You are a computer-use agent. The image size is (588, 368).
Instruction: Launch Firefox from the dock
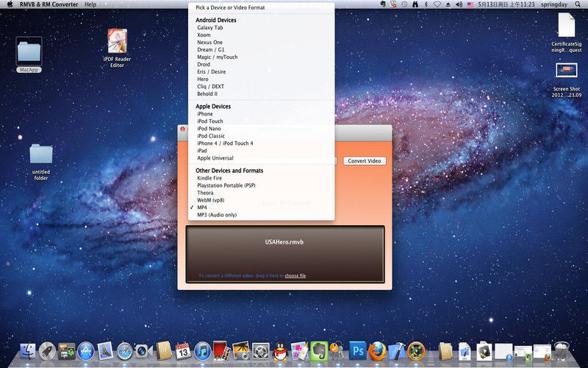pos(377,352)
